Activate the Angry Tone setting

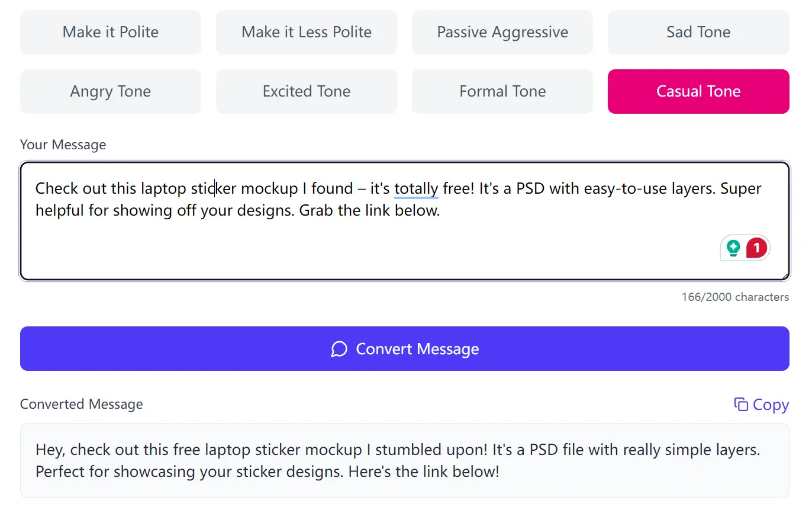point(111,91)
